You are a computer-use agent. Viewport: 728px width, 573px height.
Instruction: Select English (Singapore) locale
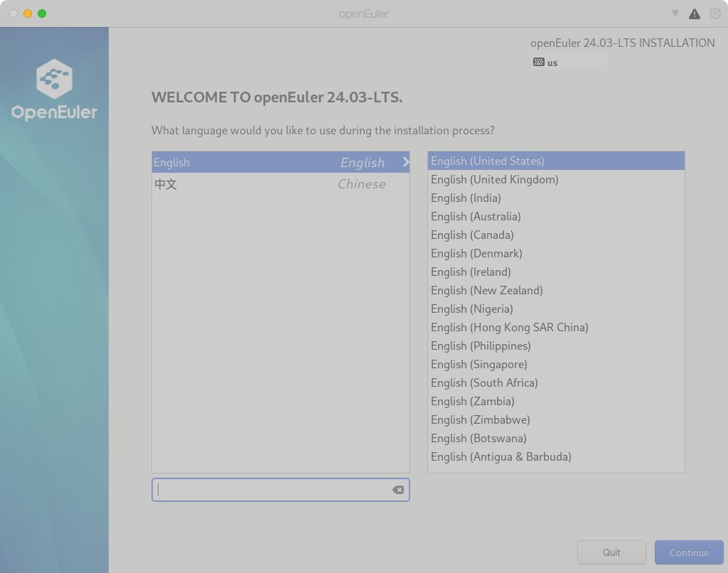pyautogui.click(x=478, y=365)
